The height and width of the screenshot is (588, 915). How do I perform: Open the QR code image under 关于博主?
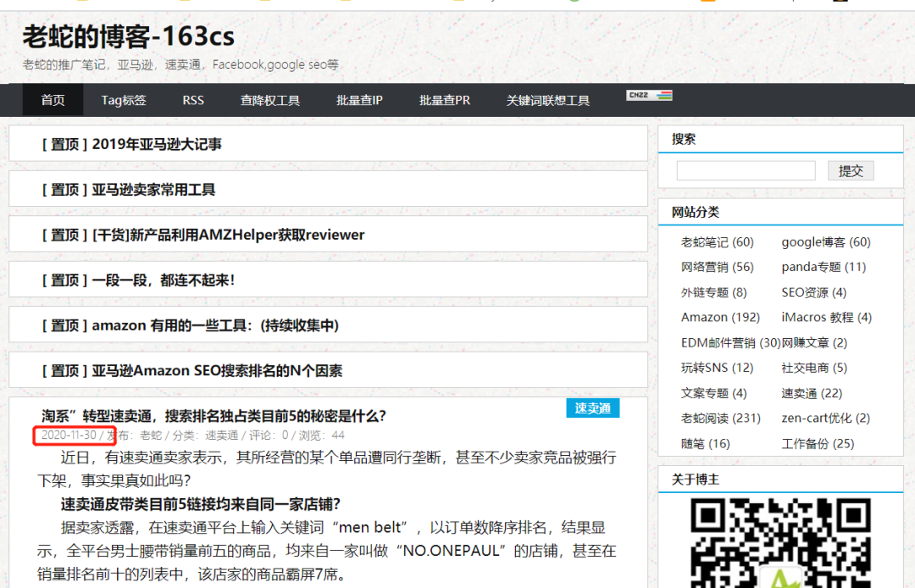[x=781, y=542]
